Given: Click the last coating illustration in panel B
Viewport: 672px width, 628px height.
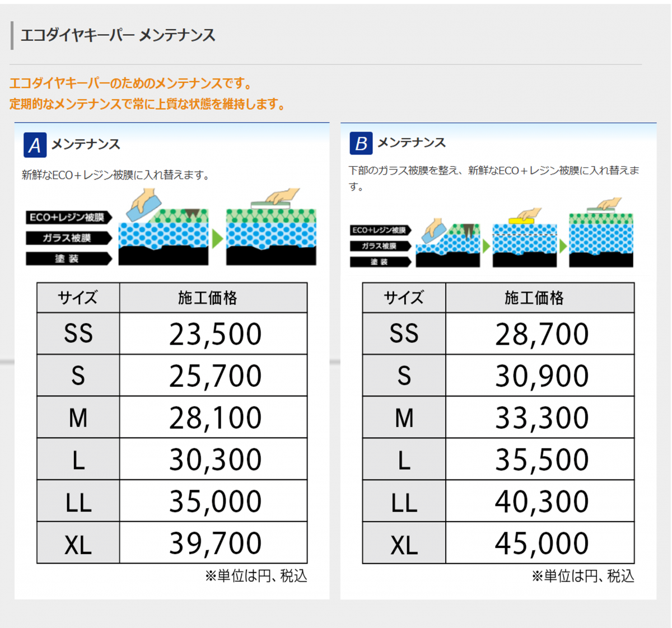Looking at the screenshot, I should 601,238.
